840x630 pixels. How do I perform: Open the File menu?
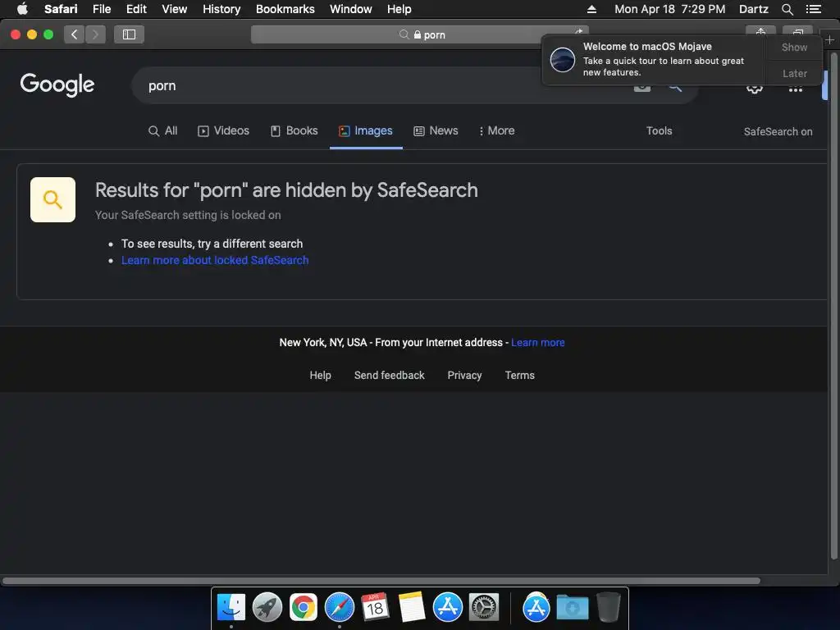tap(101, 9)
